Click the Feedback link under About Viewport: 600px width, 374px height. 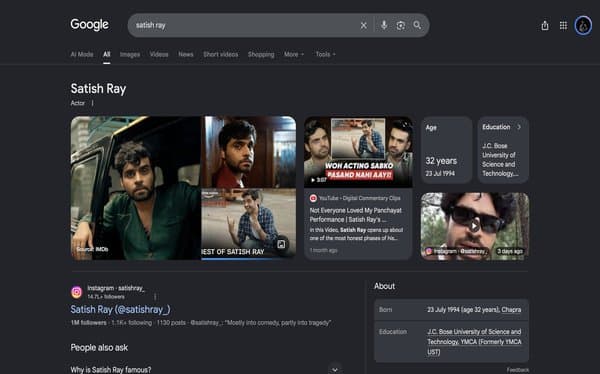[518, 370]
